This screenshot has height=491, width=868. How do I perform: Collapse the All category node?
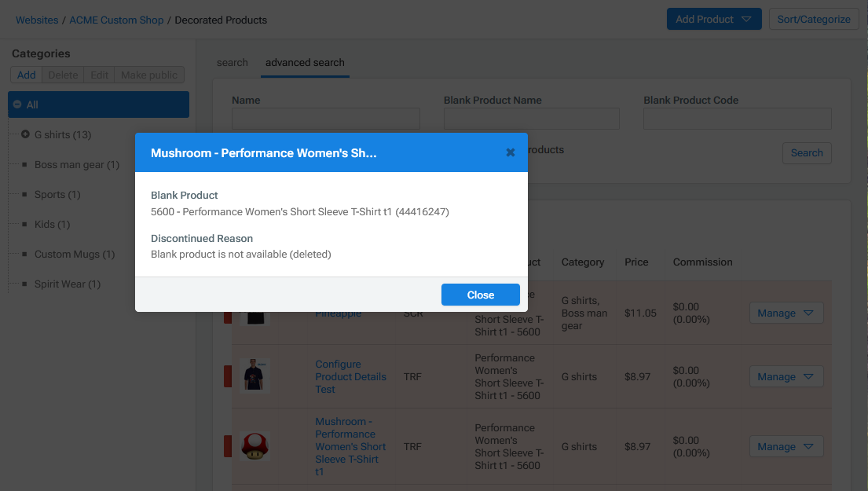pos(17,104)
